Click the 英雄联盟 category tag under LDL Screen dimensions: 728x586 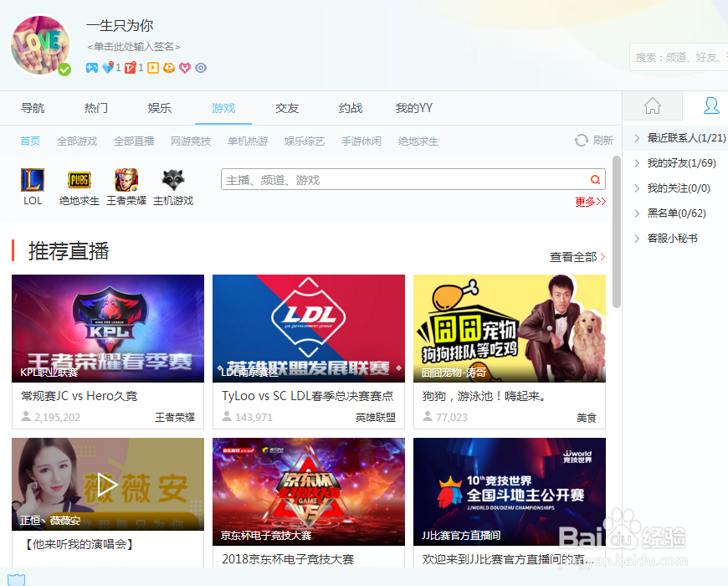[376, 418]
